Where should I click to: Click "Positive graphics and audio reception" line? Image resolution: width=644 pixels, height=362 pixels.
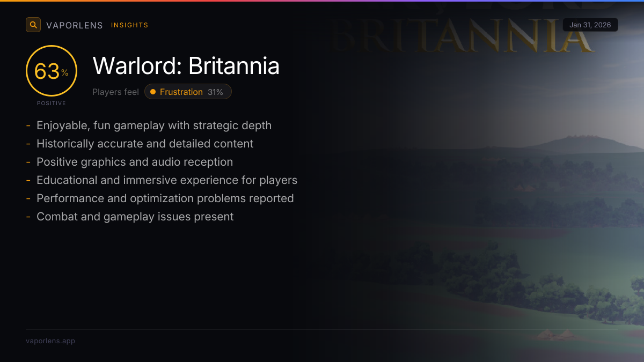coord(135,162)
